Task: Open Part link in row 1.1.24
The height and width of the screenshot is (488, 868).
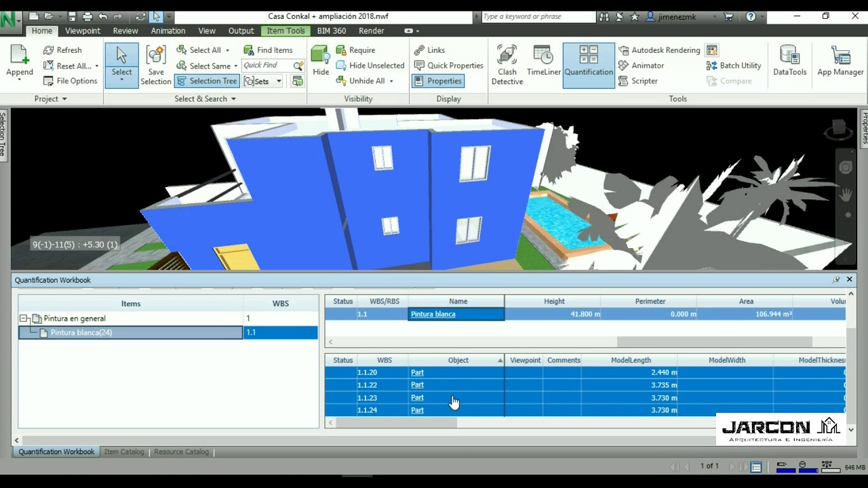Action: pos(417,410)
